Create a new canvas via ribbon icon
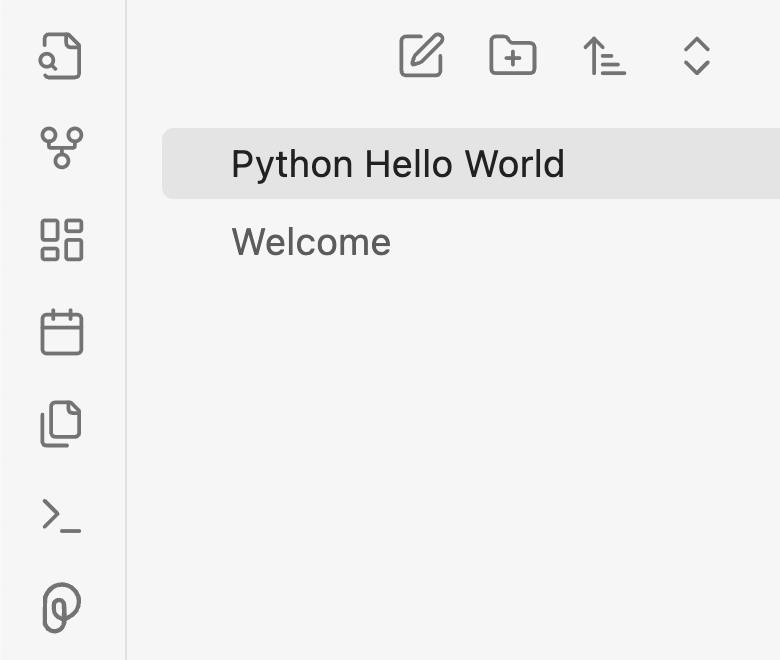The height and width of the screenshot is (660, 780). (61, 240)
